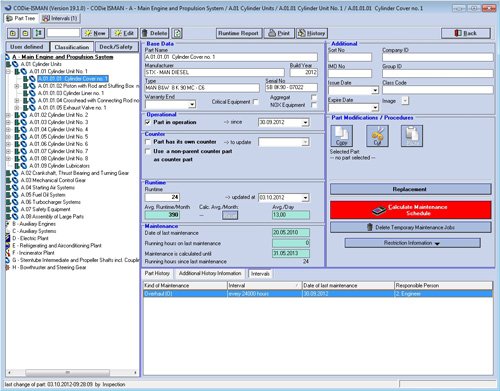Click icon beside A.05 Fuel Oil System
The width and height of the screenshot is (500, 391).
12,195
